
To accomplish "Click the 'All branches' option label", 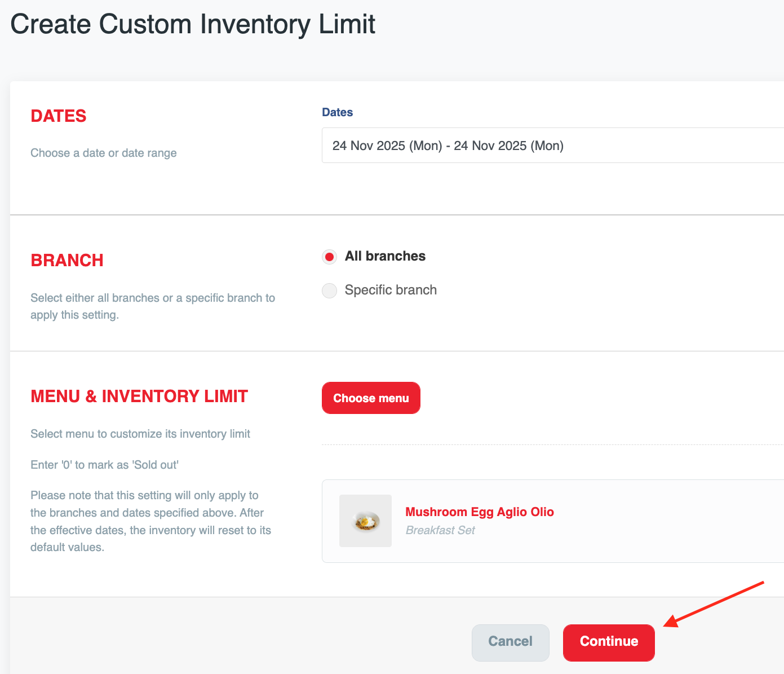I will [385, 256].
